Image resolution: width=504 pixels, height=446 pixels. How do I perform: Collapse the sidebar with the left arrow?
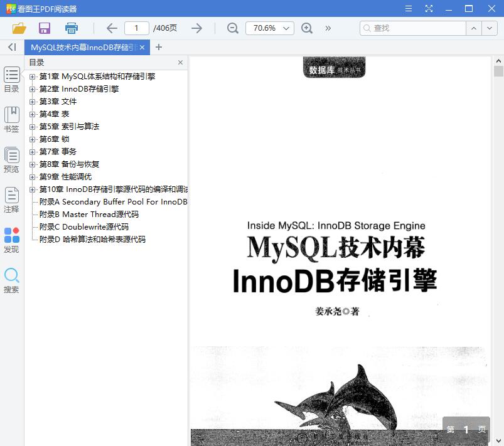tap(12, 47)
